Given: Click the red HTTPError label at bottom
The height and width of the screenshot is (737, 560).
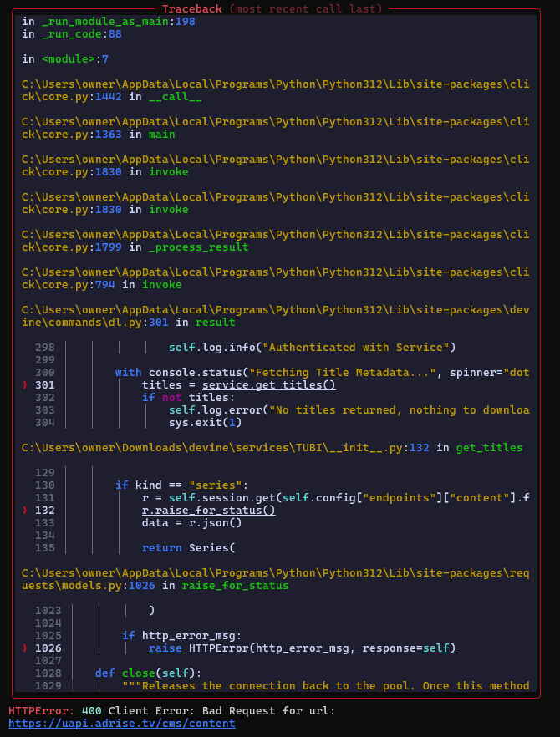Looking at the screenshot, I should [38, 711].
